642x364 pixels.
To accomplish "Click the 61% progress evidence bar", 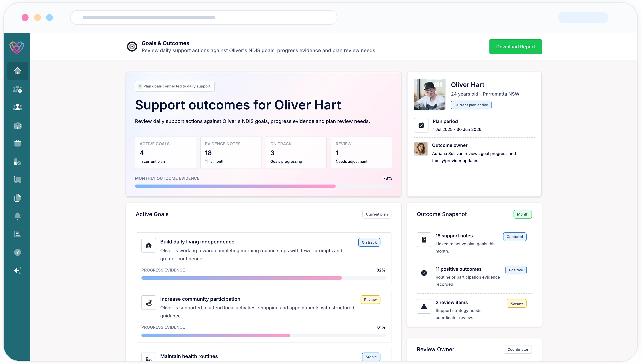I will click(263, 335).
